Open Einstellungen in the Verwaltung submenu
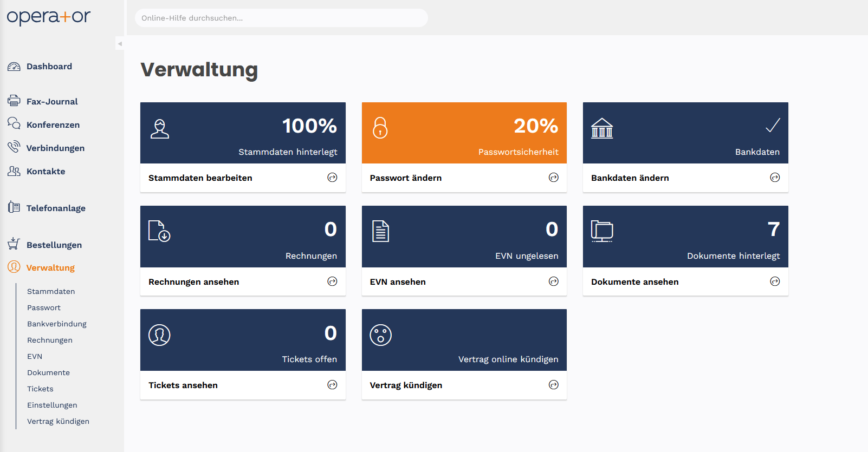Viewport: 868px width, 452px height. click(x=52, y=405)
